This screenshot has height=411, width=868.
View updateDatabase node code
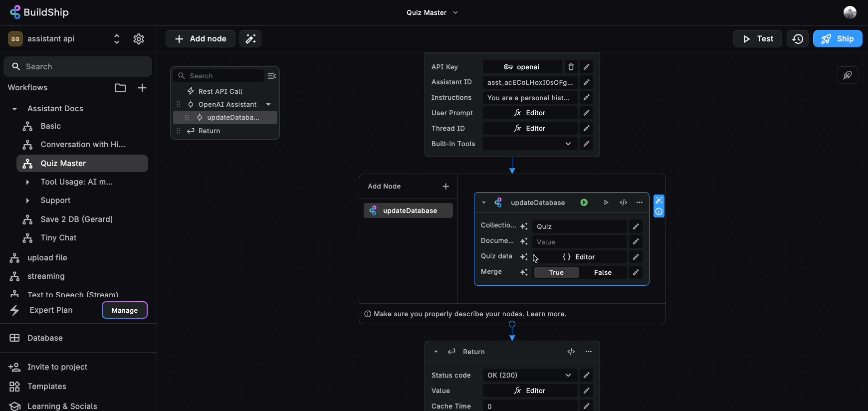(623, 203)
